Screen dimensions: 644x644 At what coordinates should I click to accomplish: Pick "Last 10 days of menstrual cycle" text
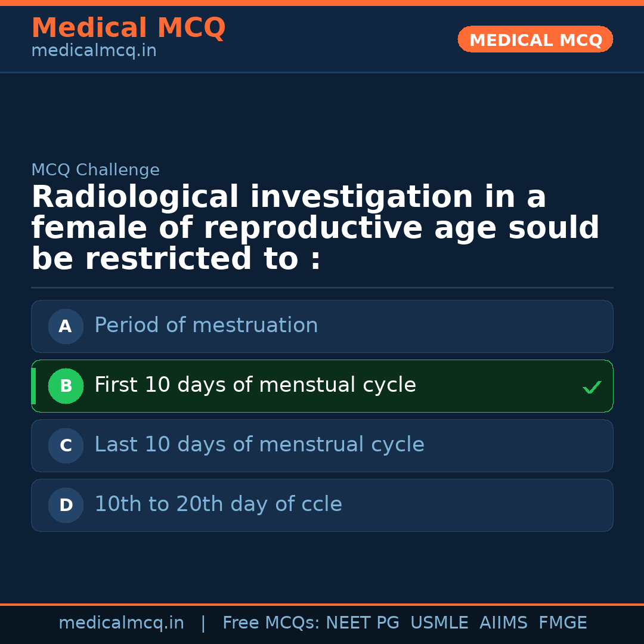(x=259, y=445)
